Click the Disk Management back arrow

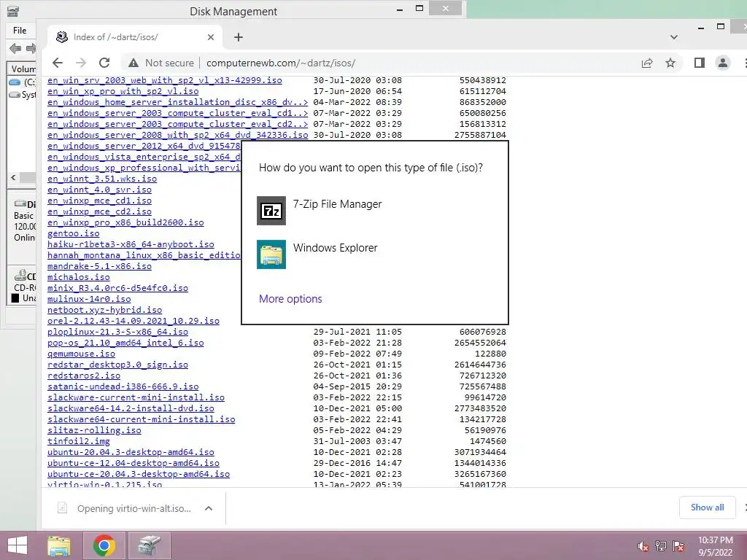15,48
